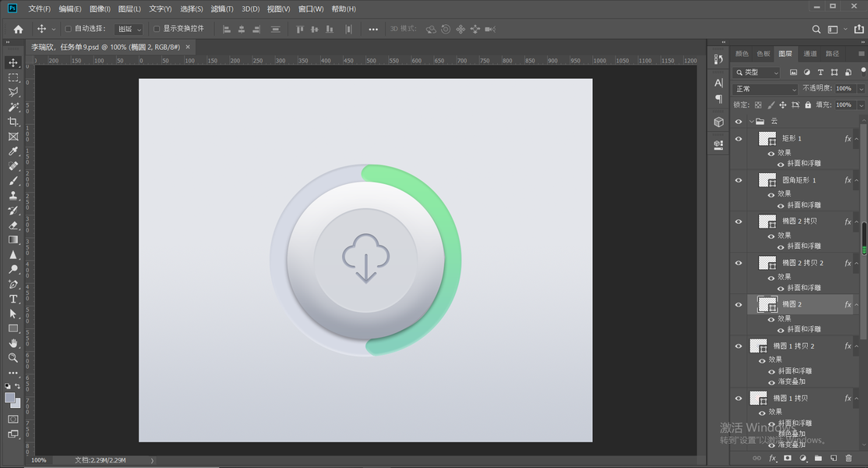Select the Eraser tool
This screenshot has width=868, height=468.
coord(13,225)
